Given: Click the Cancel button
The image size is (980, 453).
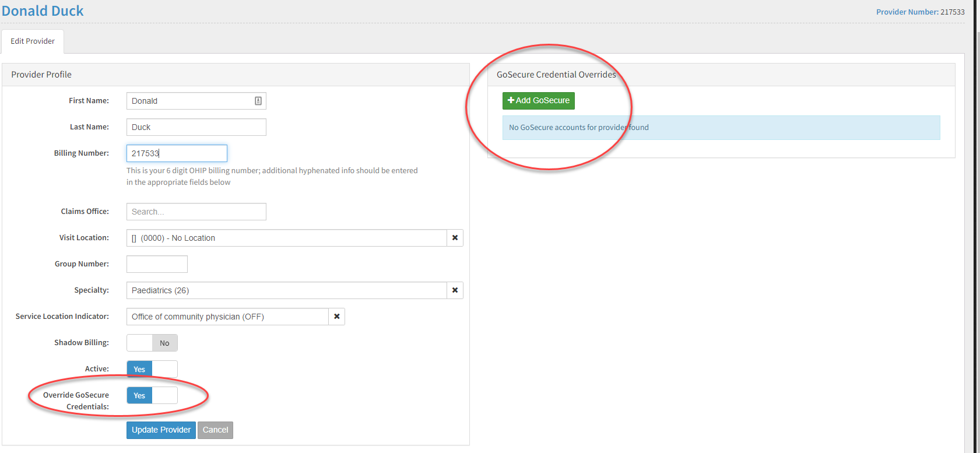Looking at the screenshot, I should [x=215, y=430].
